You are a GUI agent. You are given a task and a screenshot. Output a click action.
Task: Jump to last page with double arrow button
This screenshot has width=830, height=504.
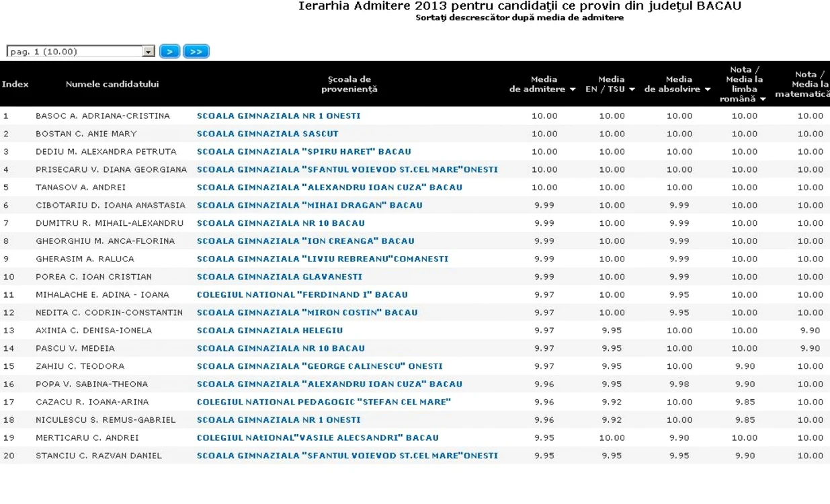[x=196, y=52]
